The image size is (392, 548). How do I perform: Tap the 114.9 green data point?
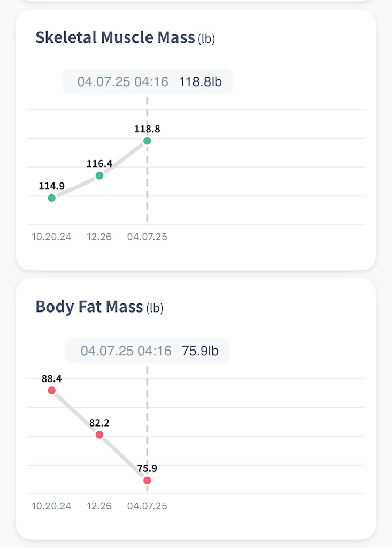point(51,198)
